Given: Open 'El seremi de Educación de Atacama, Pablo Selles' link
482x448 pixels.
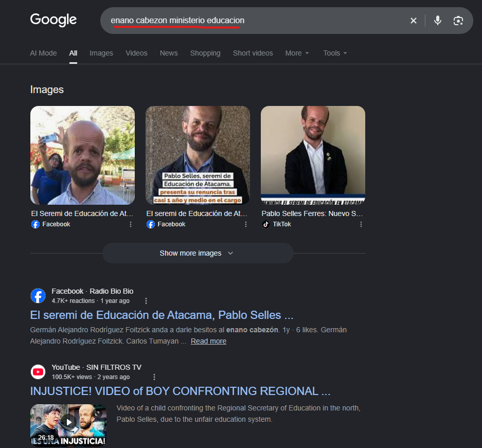Looking at the screenshot, I should [x=162, y=315].
